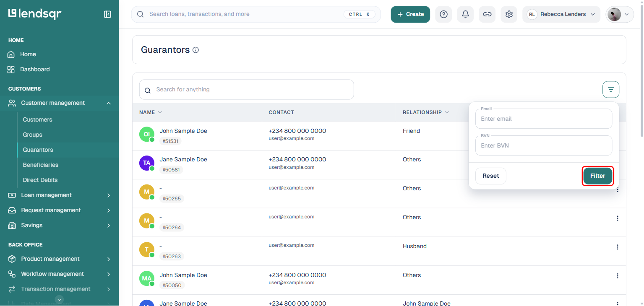Open the Direct Debits submenu item

click(x=40, y=180)
